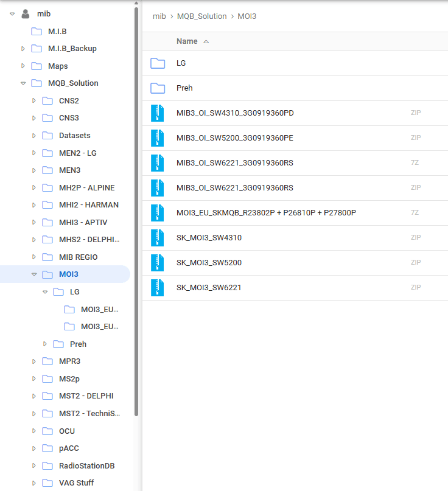This screenshot has width=448, height=491.
Task: Click the Preh folder icon in file list
Action: tap(158, 88)
